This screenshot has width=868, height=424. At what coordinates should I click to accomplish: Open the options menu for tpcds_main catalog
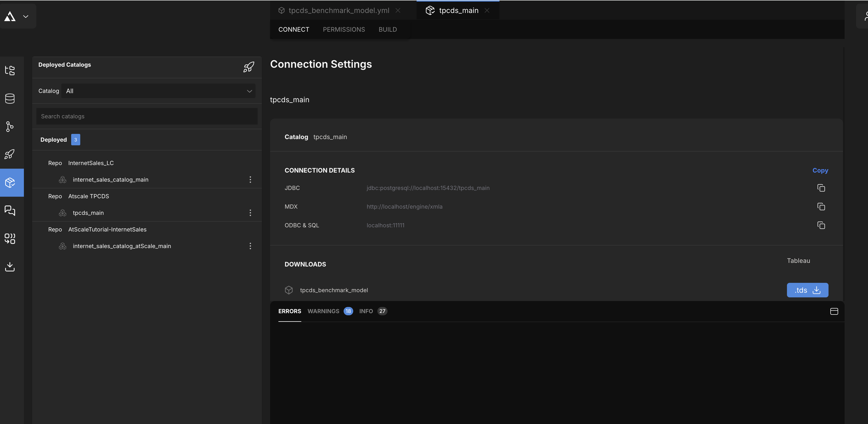(250, 213)
